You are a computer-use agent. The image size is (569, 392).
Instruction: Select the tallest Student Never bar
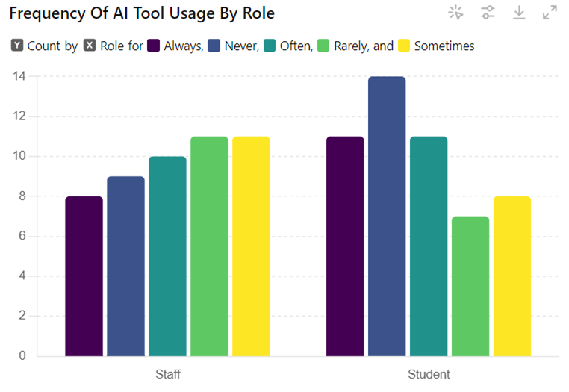(387, 217)
